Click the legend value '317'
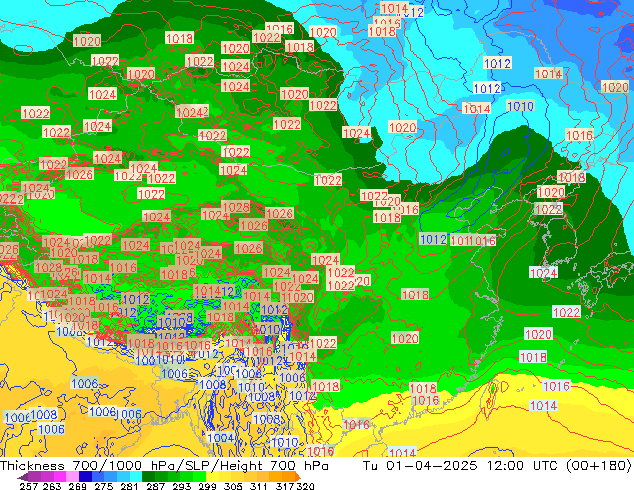Viewport: 634px width, 490px height. click(x=285, y=486)
